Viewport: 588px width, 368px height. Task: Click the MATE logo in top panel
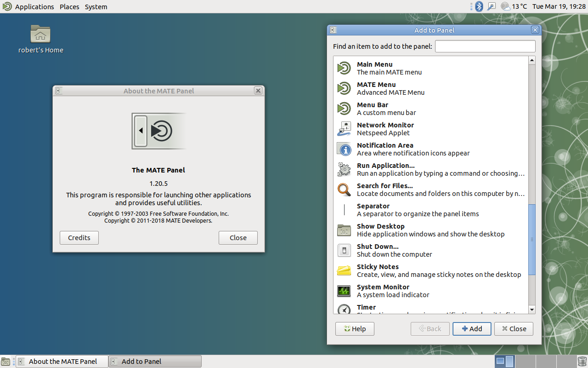pyautogui.click(x=7, y=6)
